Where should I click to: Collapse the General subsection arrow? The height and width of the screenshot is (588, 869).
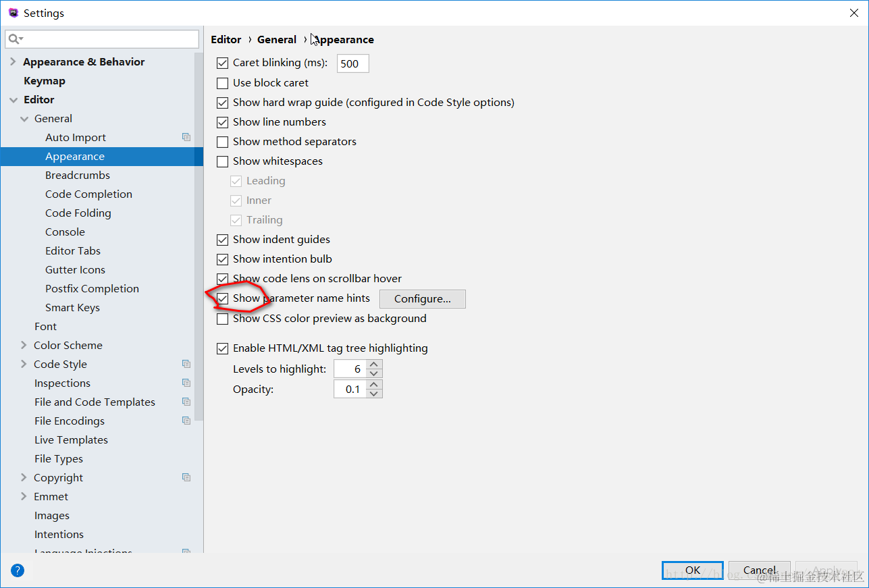click(x=24, y=118)
